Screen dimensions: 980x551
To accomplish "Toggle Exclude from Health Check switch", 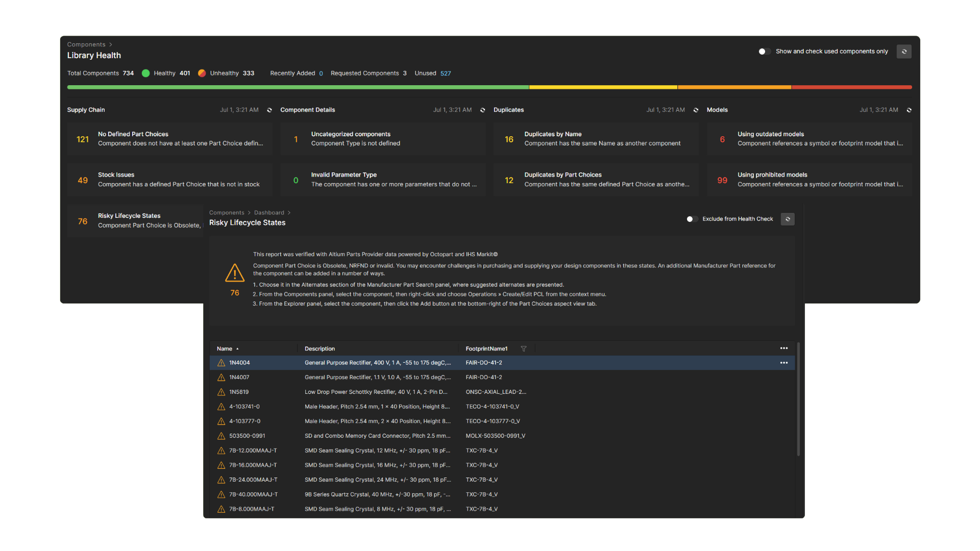I will click(692, 219).
